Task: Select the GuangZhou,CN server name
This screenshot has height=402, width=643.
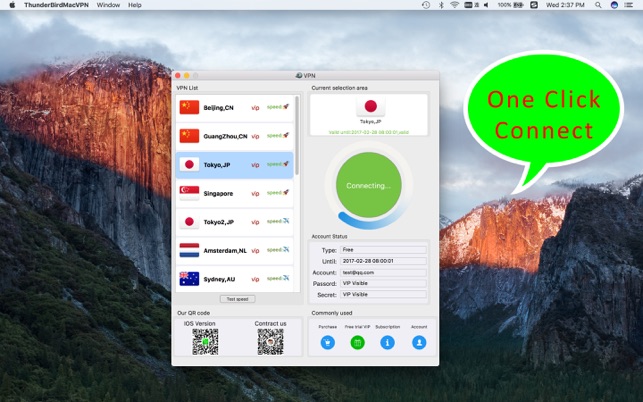Action: pos(225,136)
